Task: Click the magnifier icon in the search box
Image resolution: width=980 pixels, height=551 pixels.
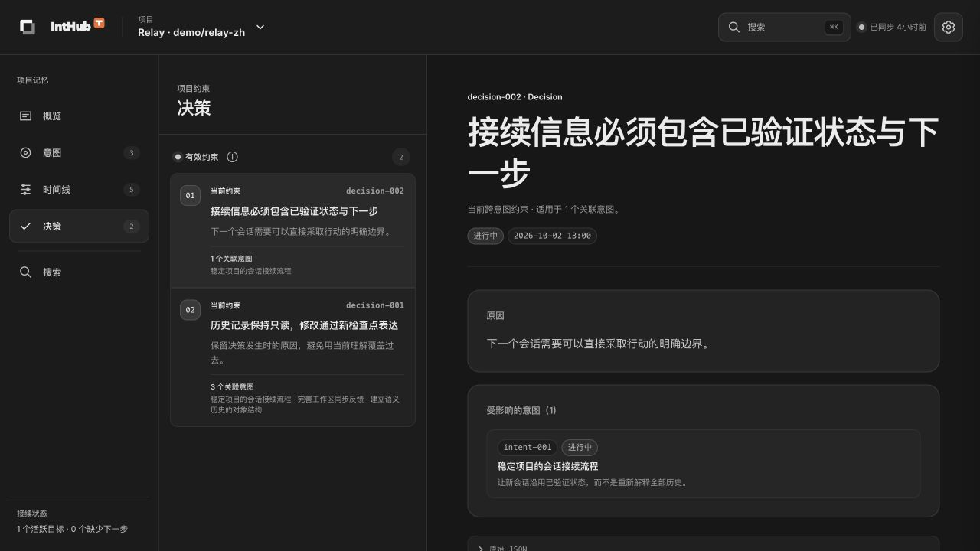Action: (x=734, y=27)
